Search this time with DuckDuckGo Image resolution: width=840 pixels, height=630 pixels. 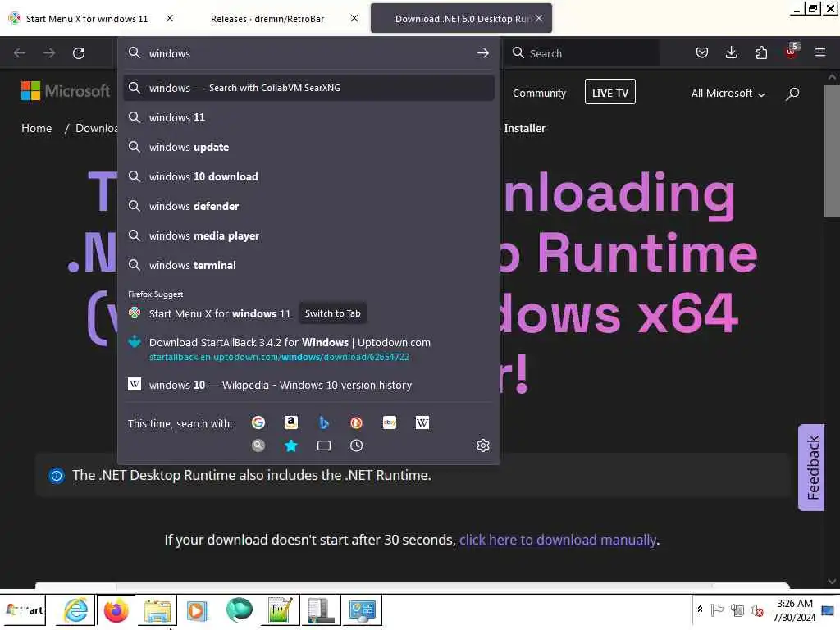pyautogui.click(x=356, y=422)
